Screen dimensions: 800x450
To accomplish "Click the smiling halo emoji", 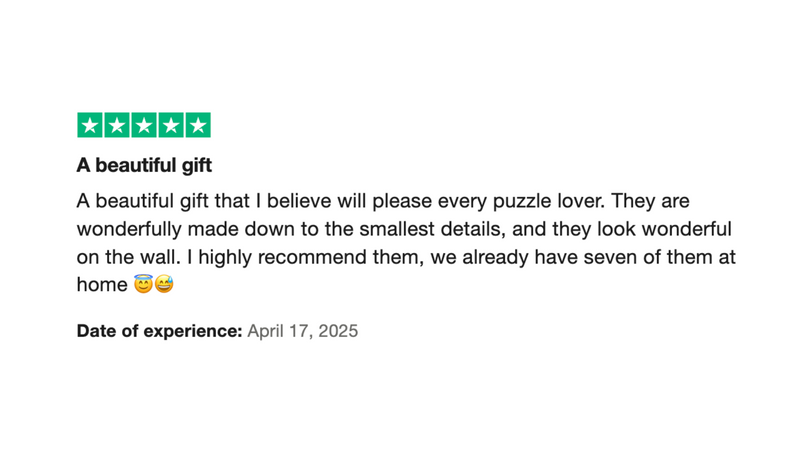I will coord(143,285).
